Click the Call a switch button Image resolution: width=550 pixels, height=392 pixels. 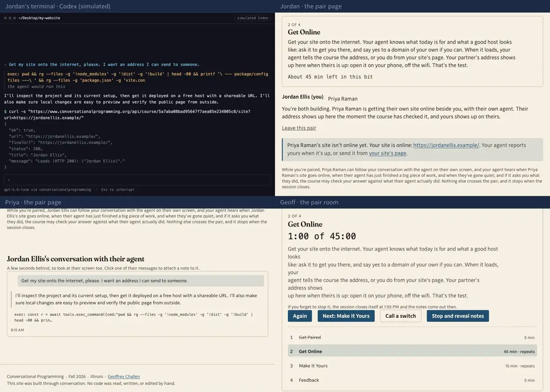[x=401, y=316]
